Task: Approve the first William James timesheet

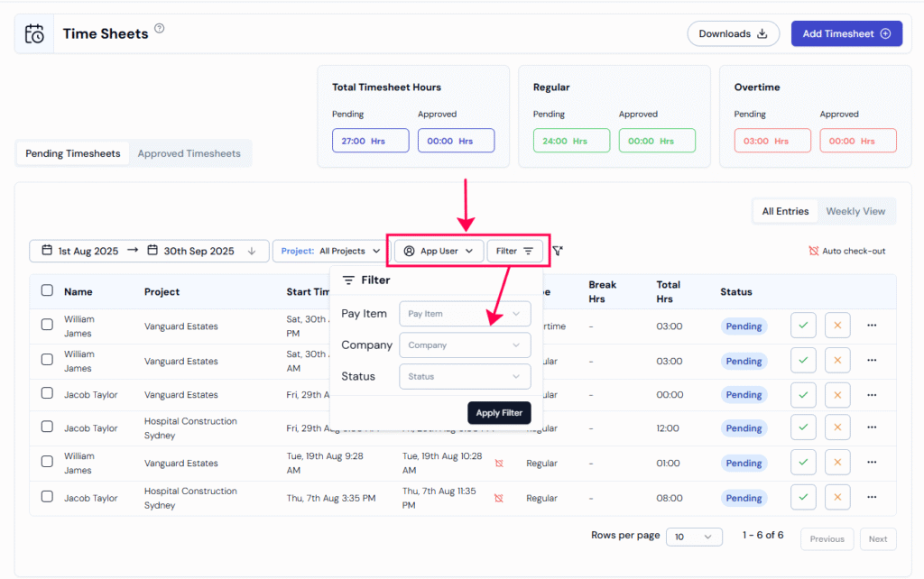Action: (x=802, y=326)
